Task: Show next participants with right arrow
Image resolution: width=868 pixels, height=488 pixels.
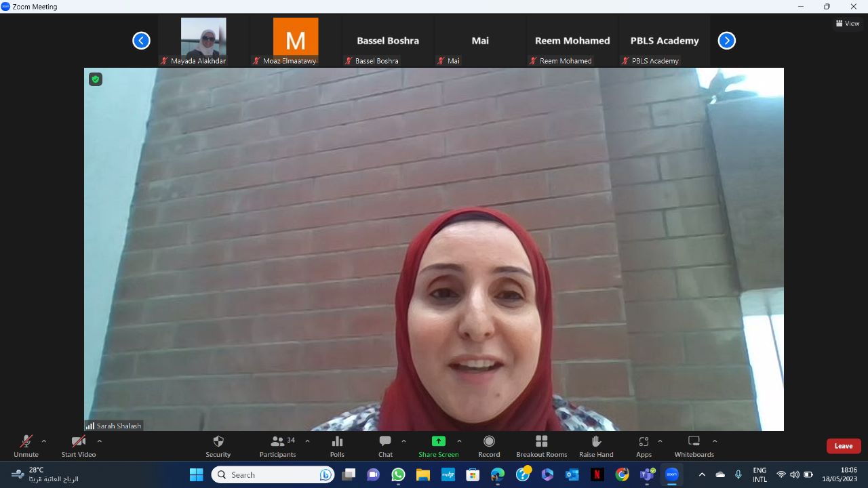Action: click(x=726, y=41)
